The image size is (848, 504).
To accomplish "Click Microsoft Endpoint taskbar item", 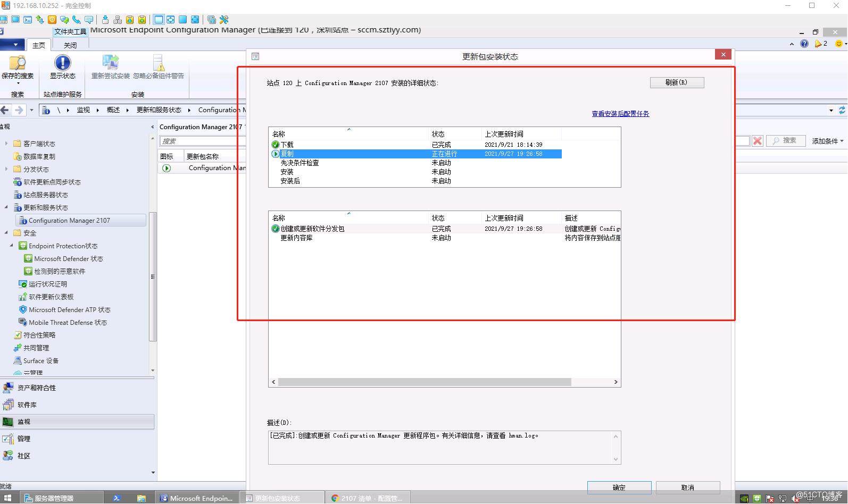I will tap(197, 498).
